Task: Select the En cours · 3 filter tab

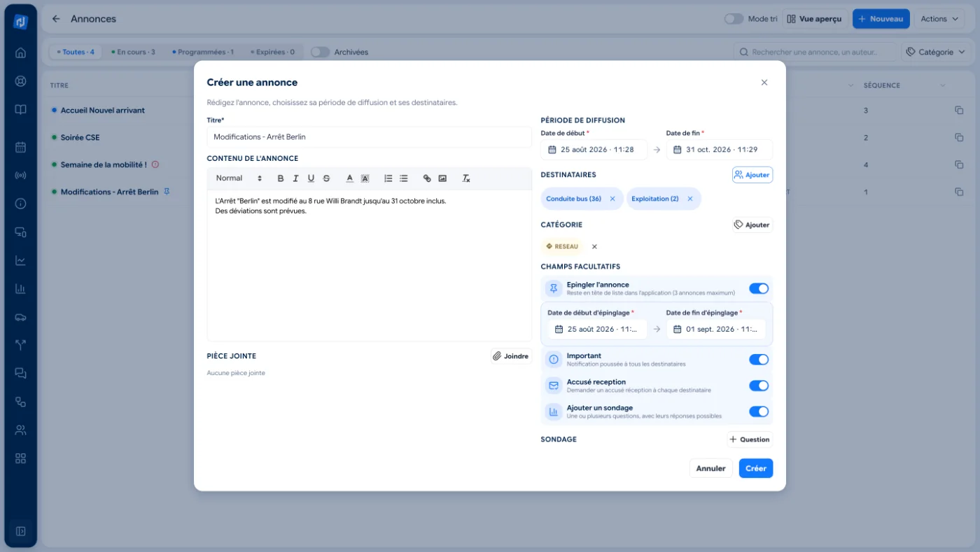Action: click(133, 52)
